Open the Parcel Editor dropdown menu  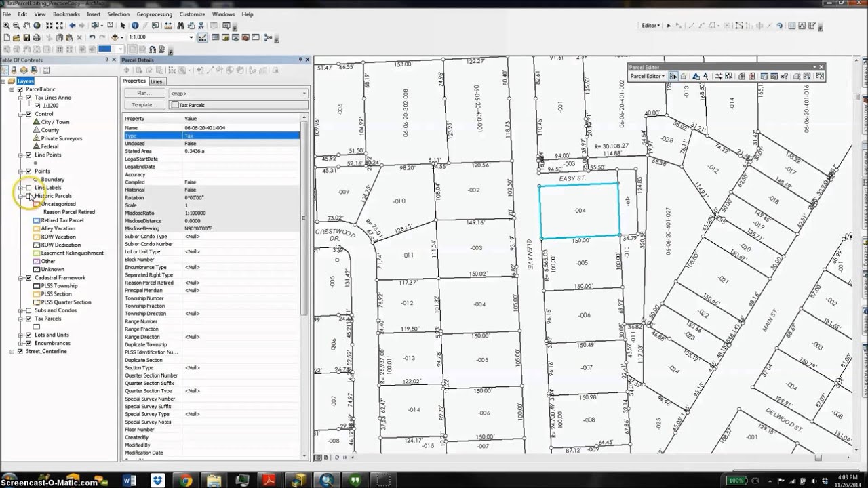648,77
